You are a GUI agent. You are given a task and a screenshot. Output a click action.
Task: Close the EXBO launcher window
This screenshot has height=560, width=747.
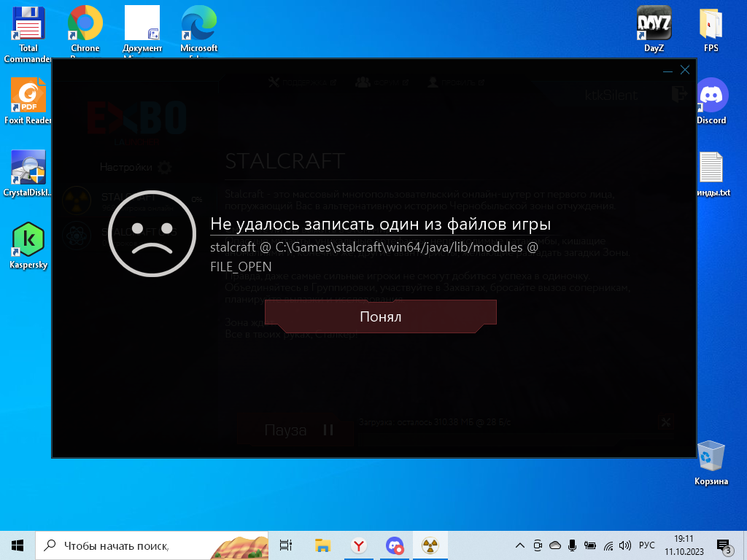[x=685, y=70]
